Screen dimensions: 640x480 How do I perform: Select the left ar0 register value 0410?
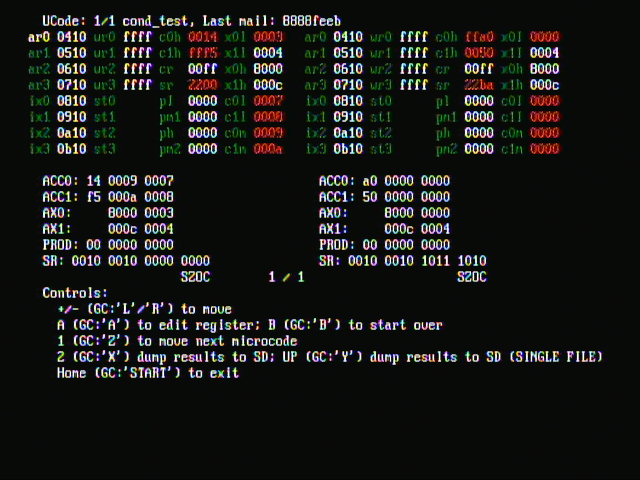[71, 37]
